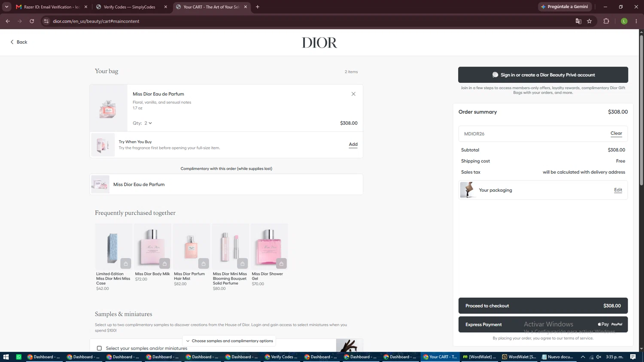Close the Your CART tab
The width and height of the screenshot is (644, 362).
[x=246, y=7]
